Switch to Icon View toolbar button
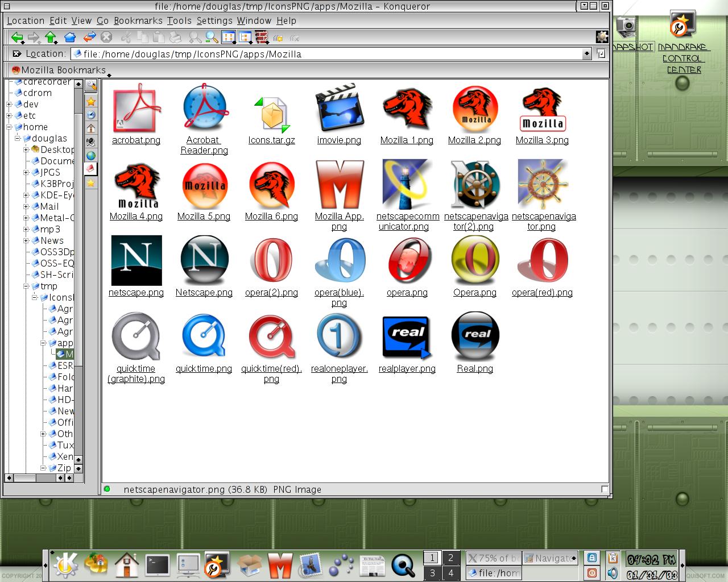The width and height of the screenshot is (728, 582). pyautogui.click(x=229, y=38)
